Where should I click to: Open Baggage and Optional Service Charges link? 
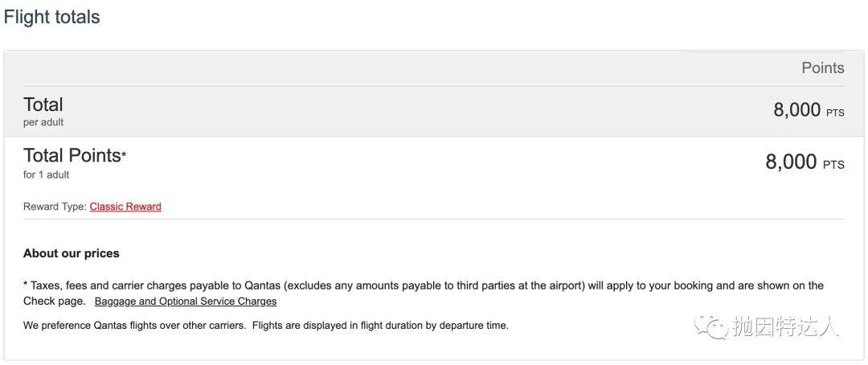click(186, 301)
